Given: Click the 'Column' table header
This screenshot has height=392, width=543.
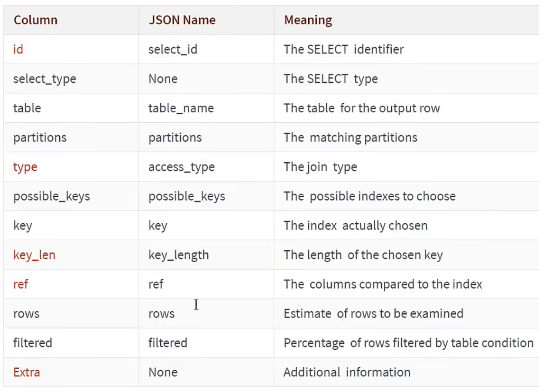Looking at the screenshot, I should [36, 20].
